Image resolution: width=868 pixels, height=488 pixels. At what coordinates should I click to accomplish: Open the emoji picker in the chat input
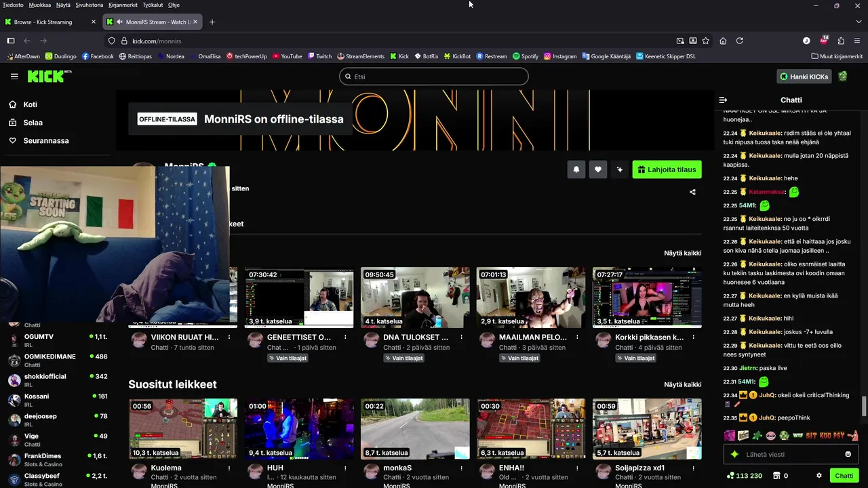coord(848,454)
